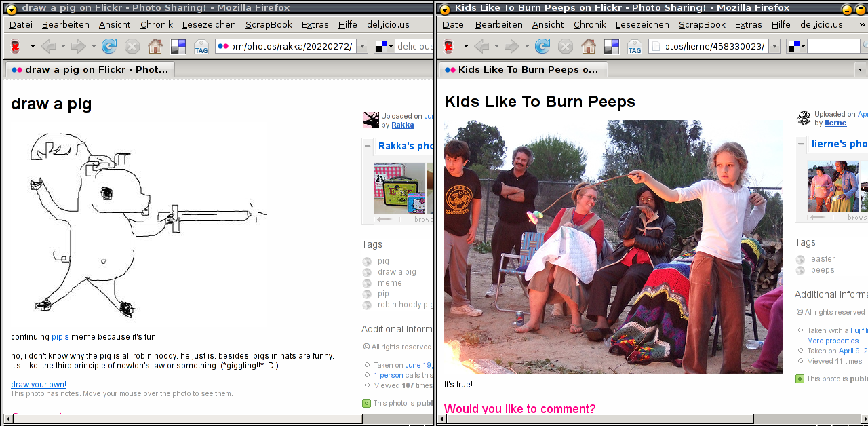Click the Home icon in right browser

coord(588,46)
